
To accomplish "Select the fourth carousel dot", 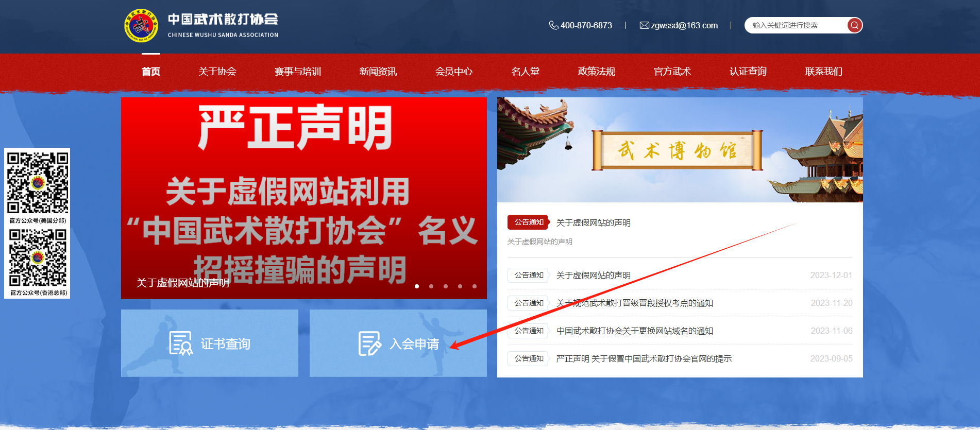I will pyautogui.click(x=460, y=286).
